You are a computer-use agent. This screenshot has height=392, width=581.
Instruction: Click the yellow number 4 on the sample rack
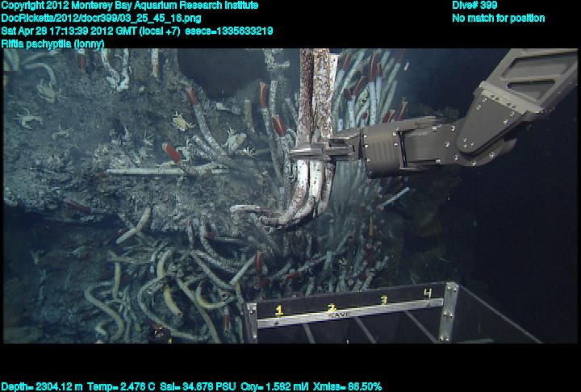point(428,293)
